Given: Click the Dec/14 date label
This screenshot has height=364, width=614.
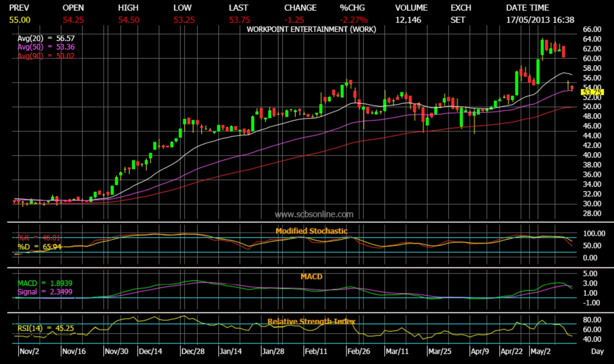Looking at the screenshot, I should pos(151,352).
